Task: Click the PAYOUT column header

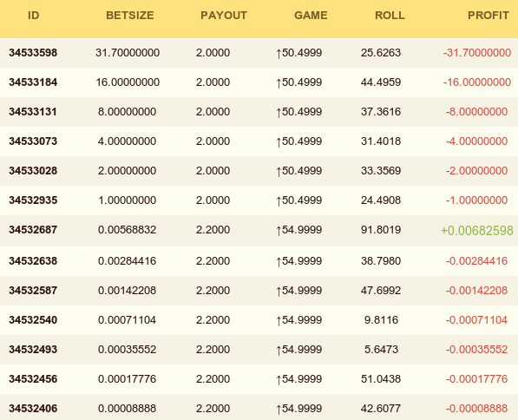Action: pyautogui.click(x=224, y=16)
